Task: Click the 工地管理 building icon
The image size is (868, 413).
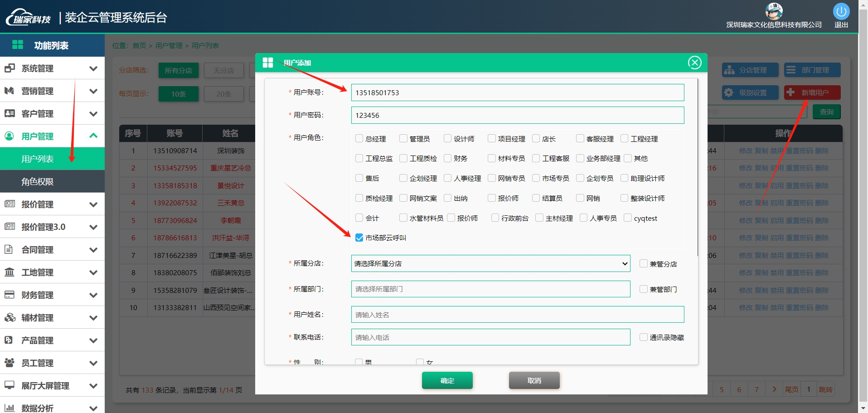Action: point(10,272)
